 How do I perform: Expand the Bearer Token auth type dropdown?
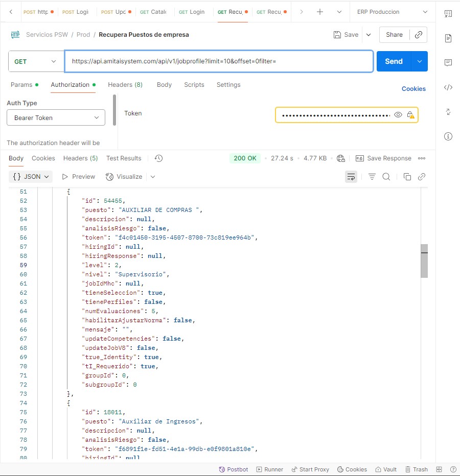coord(56,118)
